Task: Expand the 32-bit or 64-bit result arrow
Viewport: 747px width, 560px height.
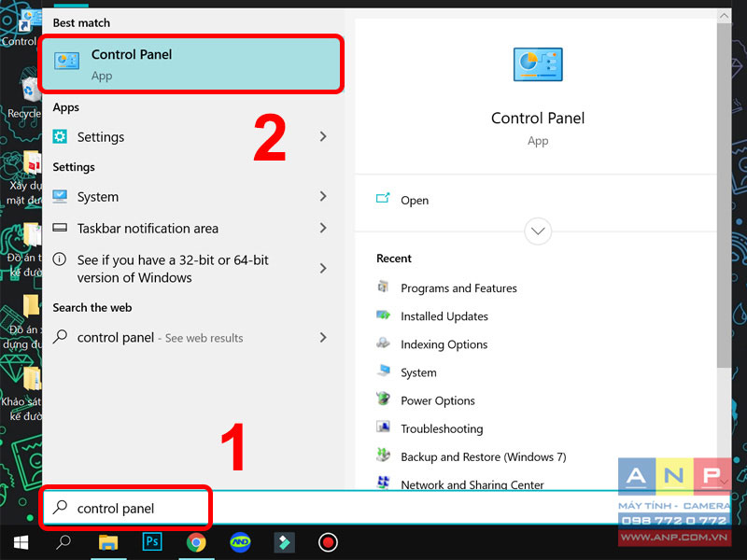Action: click(x=323, y=269)
